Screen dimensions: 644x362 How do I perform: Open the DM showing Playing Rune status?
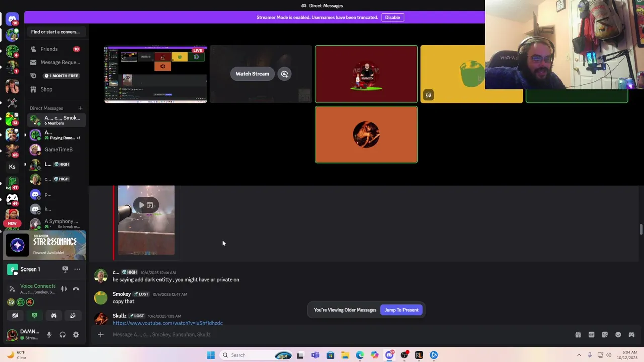[x=55, y=135]
